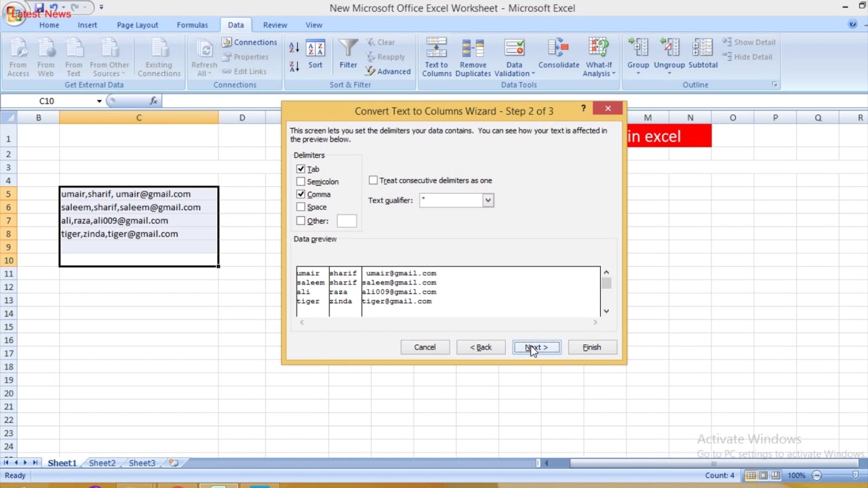Open the Sheet2 worksheet tab
The image size is (868, 488).
pyautogui.click(x=102, y=463)
